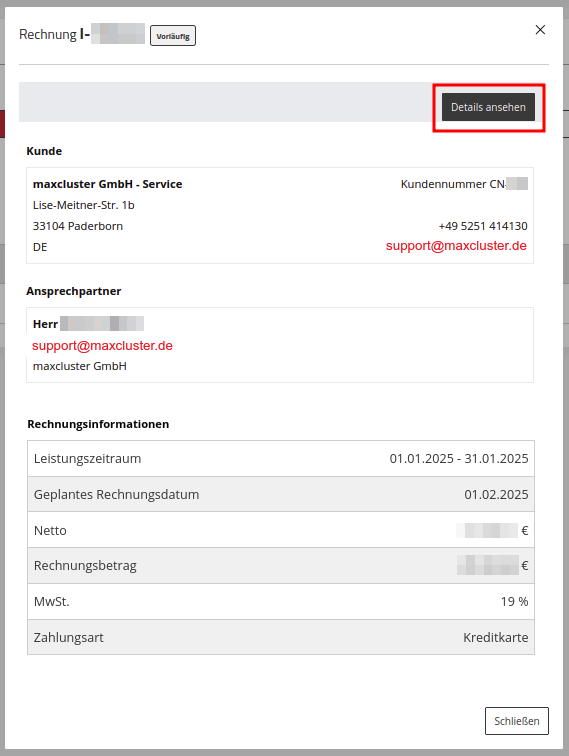Close the invoice dialog with the X icon
This screenshot has height=756, width=569.
click(x=540, y=30)
